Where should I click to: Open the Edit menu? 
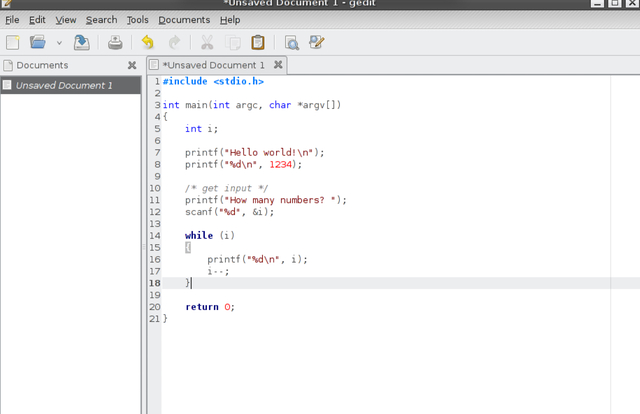coord(37,20)
